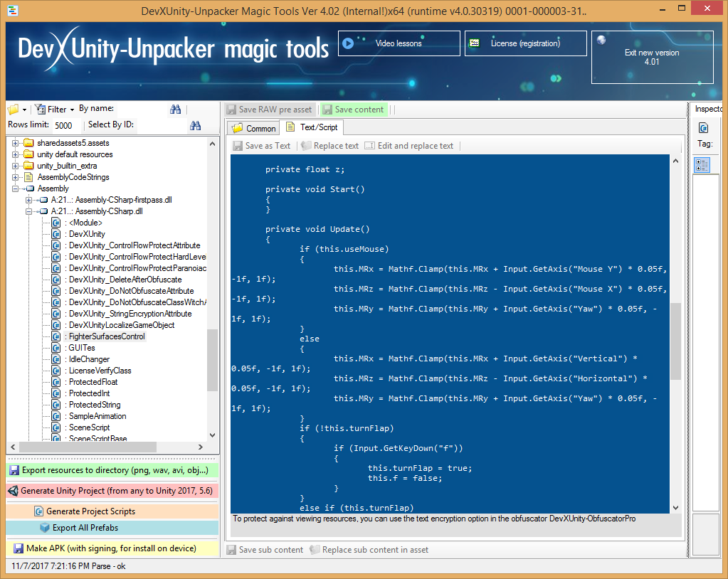Click the unity default resources folder icon
The image size is (728, 579).
pyautogui.click(x=28, y=154)
